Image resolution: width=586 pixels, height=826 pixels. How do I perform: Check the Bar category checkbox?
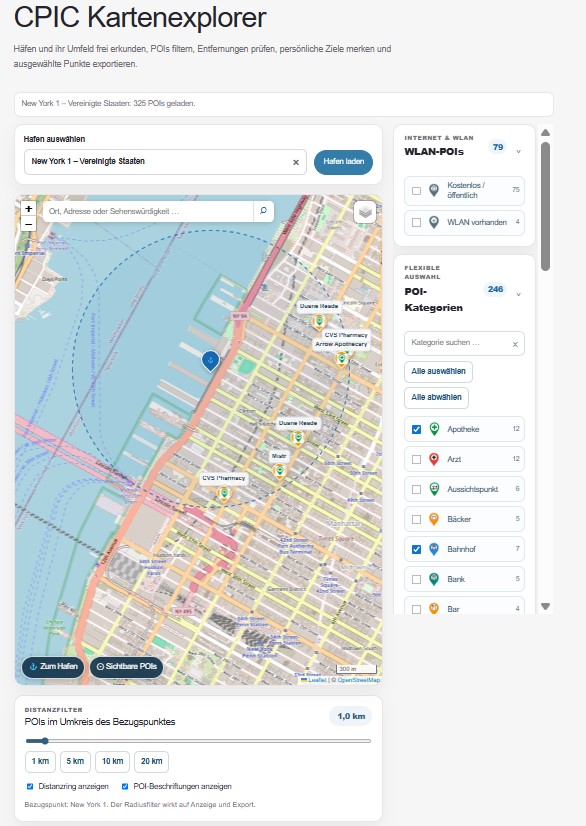416,609
